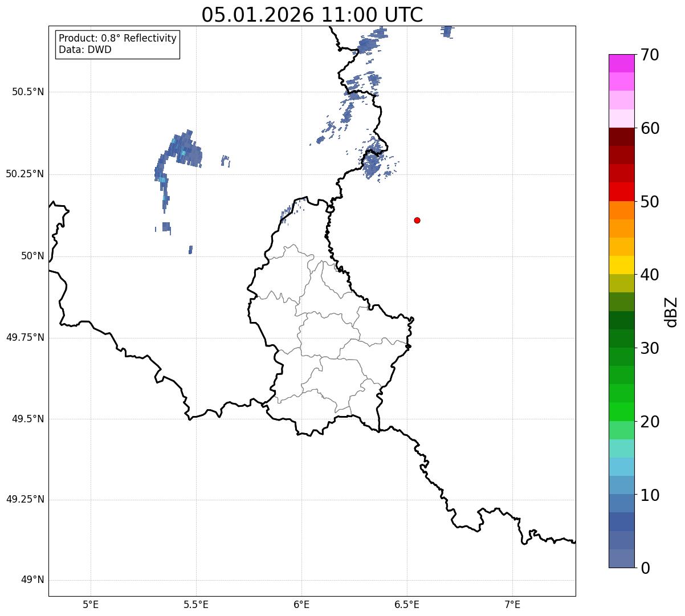Click the 49.25°N latitude label
Viewport: 685px width, 616px height.
click(25, 499)
